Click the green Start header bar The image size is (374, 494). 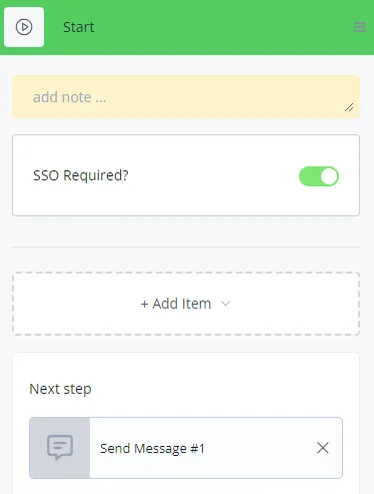[187, 27]
